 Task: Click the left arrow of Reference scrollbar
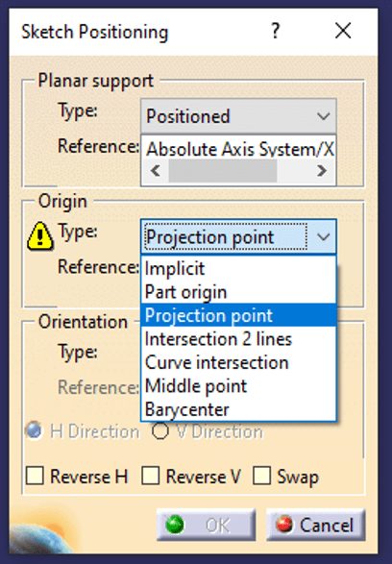tap(156, 170)
